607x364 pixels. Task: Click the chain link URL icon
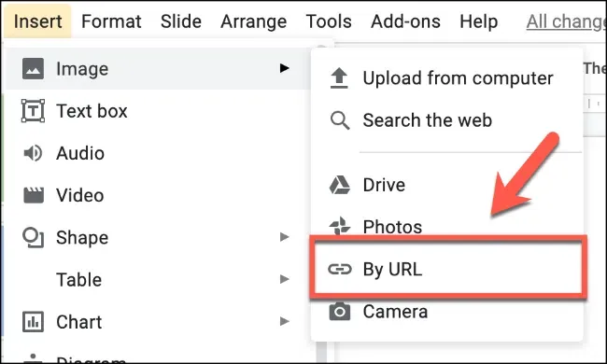340,269
